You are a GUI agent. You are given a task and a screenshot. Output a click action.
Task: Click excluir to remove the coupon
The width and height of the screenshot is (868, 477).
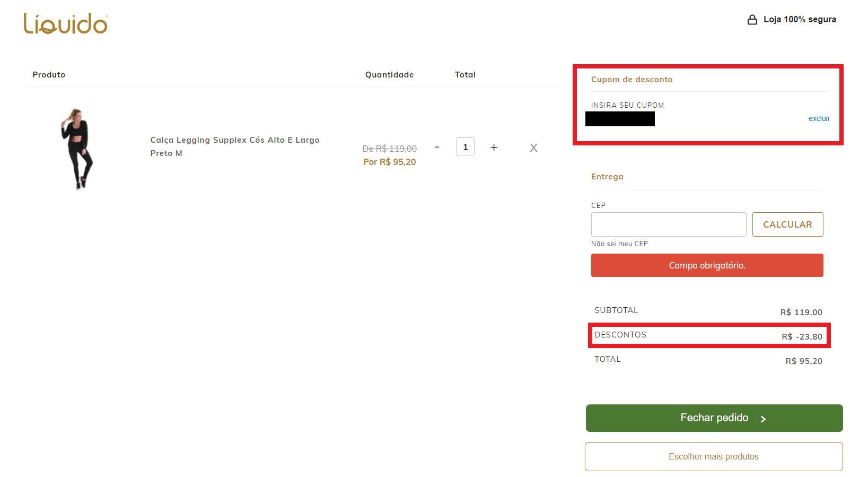[819, 118]
